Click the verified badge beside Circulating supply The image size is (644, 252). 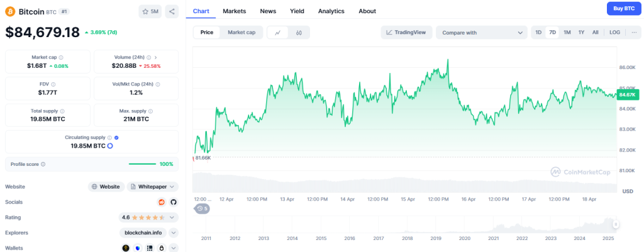click(116, 138)
